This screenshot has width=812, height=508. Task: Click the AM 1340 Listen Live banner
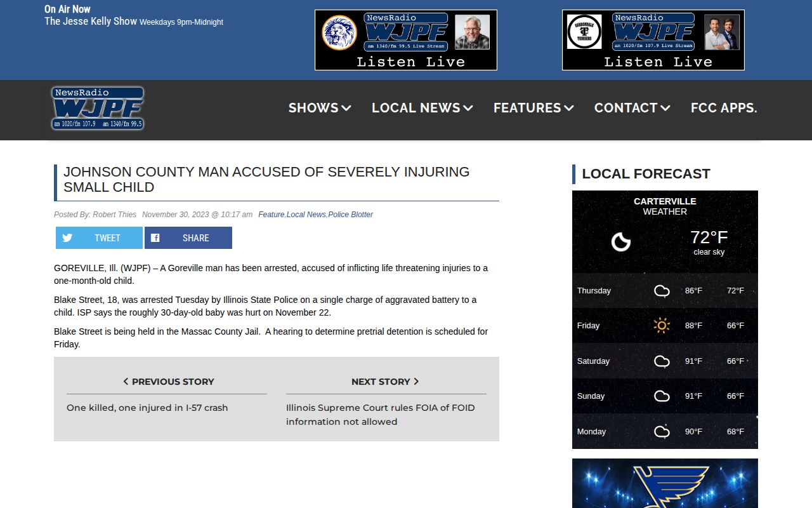tap(406, 40)
